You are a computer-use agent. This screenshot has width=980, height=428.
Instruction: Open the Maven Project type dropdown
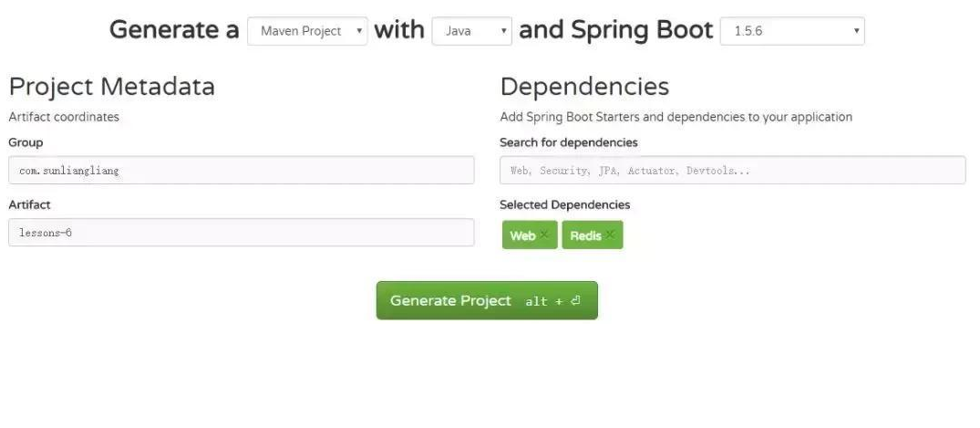click(x=307, y=31)
